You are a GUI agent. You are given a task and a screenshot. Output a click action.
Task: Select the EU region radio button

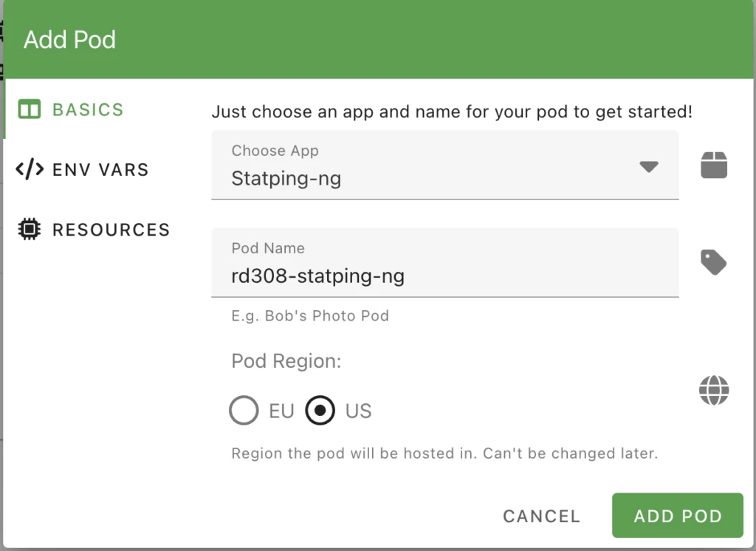pos(244,410)
